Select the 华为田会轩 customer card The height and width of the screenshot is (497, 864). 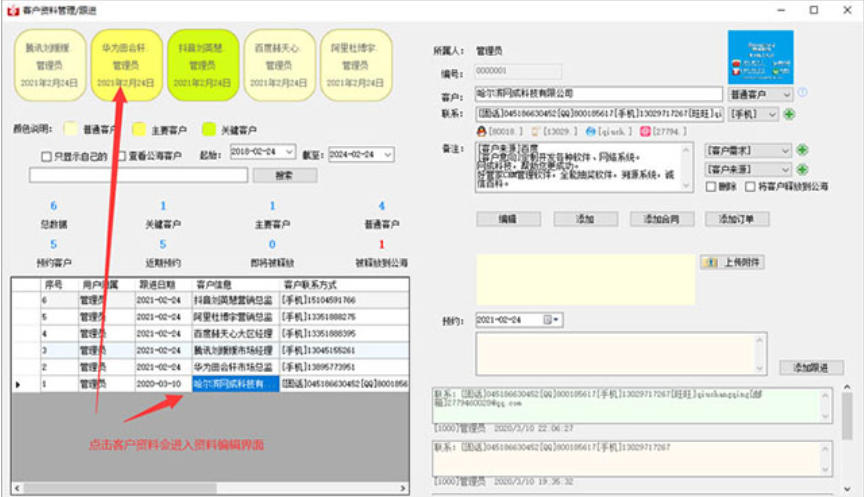coord(125,65)
